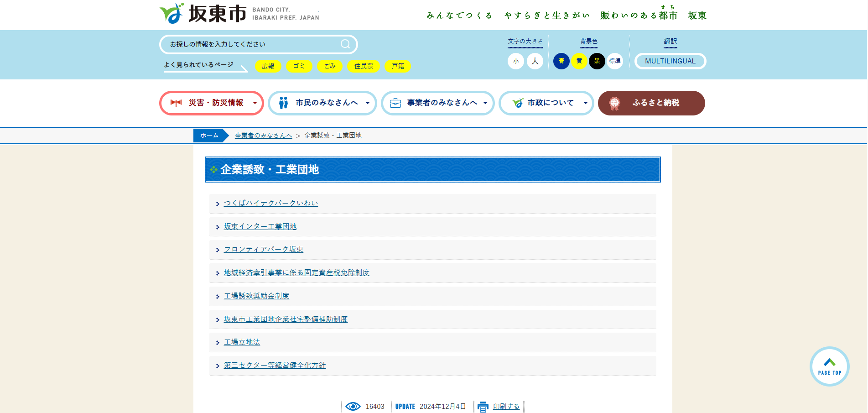Open the ふるさと納税 page
The width and height of the screenshot is (868, 413).
pyautogui.click(x=651, y=103)
